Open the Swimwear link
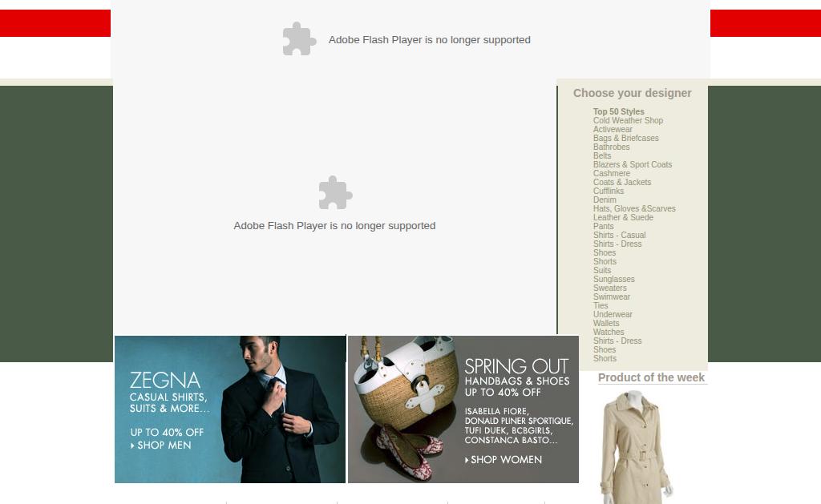The image size is (821, 504). (612, 296)
